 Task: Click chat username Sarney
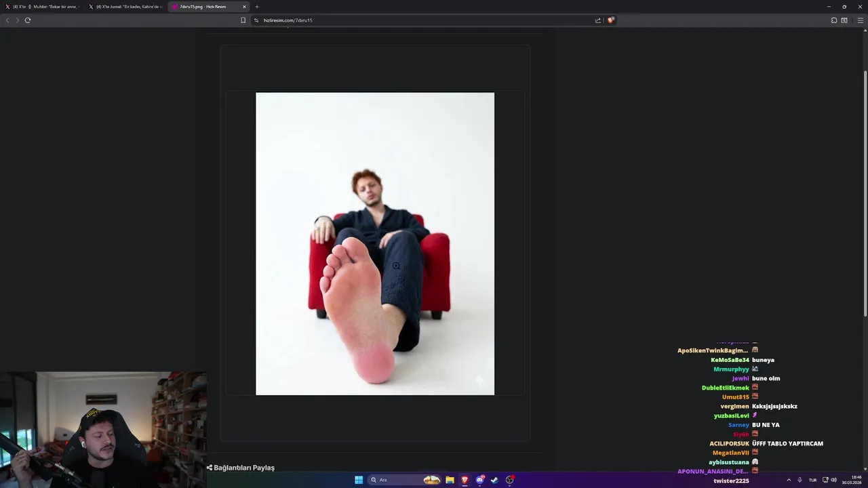click(738, 425)
